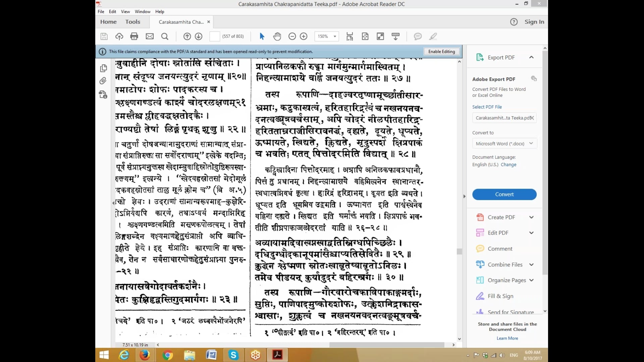Click the Print file icon
This screenshot has width=644, height=362.
coord(134,36)
